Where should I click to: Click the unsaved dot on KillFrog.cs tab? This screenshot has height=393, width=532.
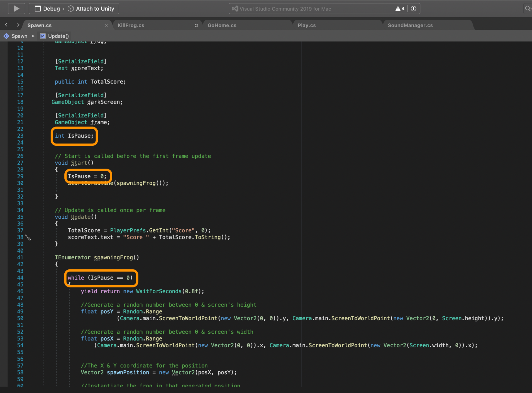click(196, 26)
